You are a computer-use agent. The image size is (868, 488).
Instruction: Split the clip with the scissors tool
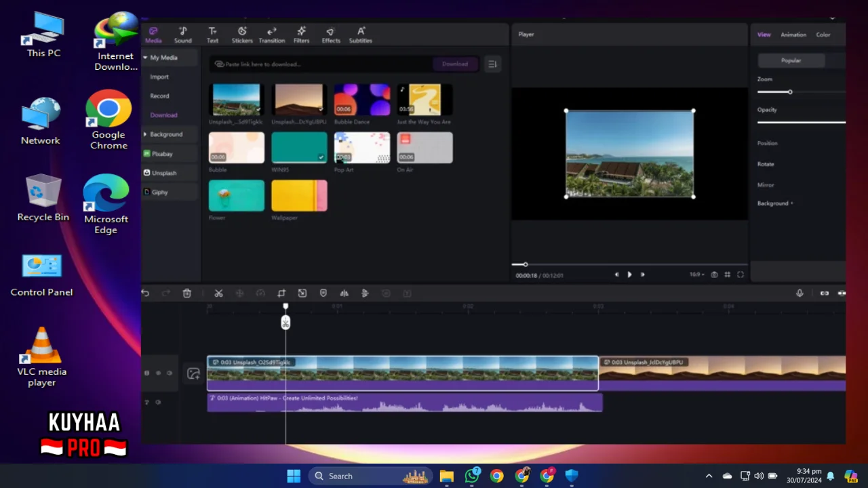point(218,293)
